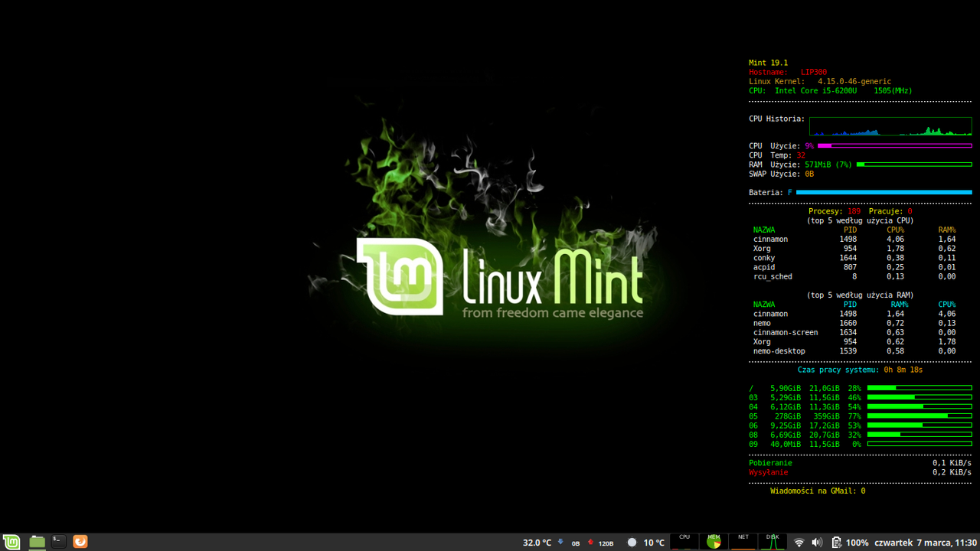The width and height of the screenshot is (980, 551).
Task: Click the '03' partition row showing 46%
Action: 861,398
